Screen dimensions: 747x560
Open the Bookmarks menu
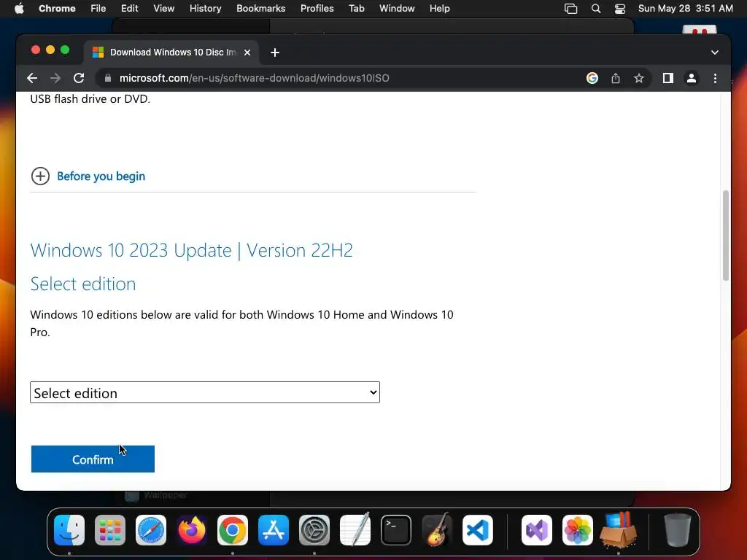tap(260, 9)
